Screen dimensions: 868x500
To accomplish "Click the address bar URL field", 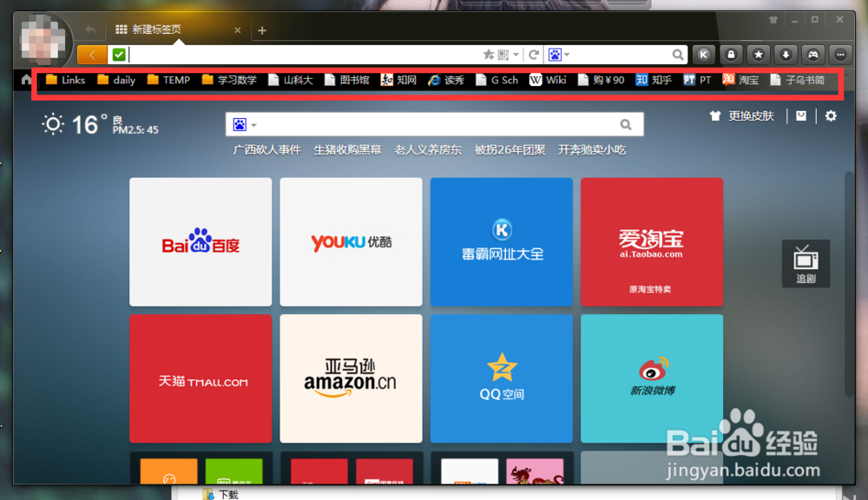I will [305, 55].
